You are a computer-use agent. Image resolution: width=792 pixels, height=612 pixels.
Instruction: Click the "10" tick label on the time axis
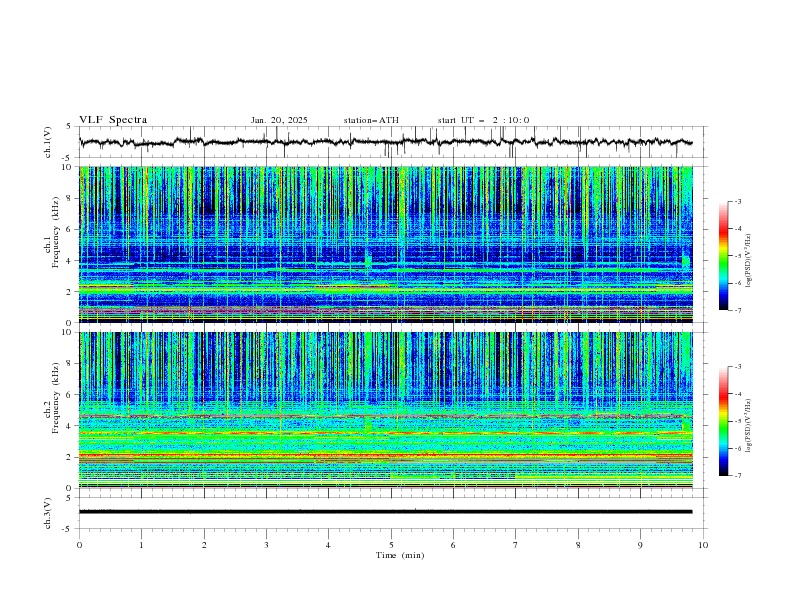(703, 545)
